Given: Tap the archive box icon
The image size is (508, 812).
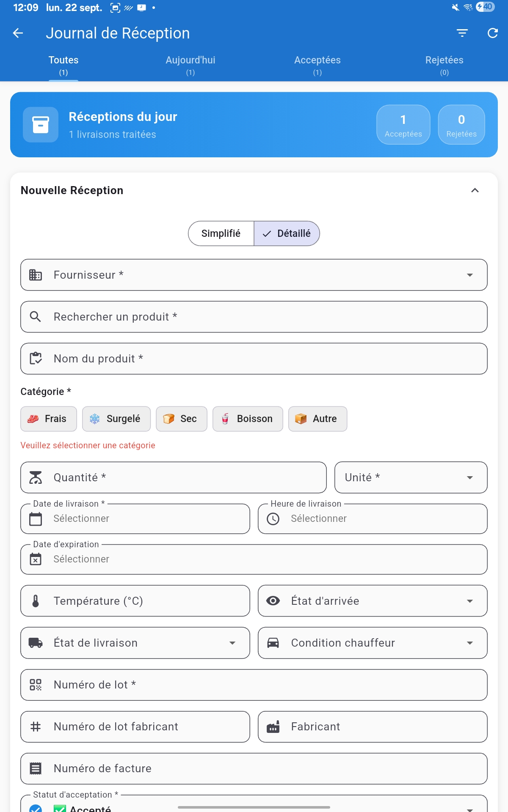Looking at the screenshot, I should pyautogui.click(x=41, y=125).
